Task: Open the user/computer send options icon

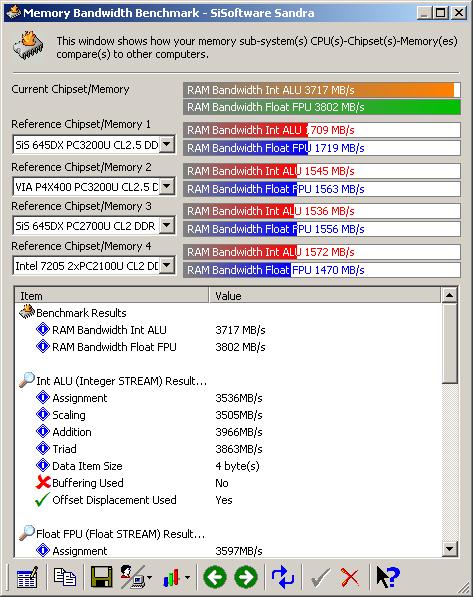Action: [x=136, y=577]
